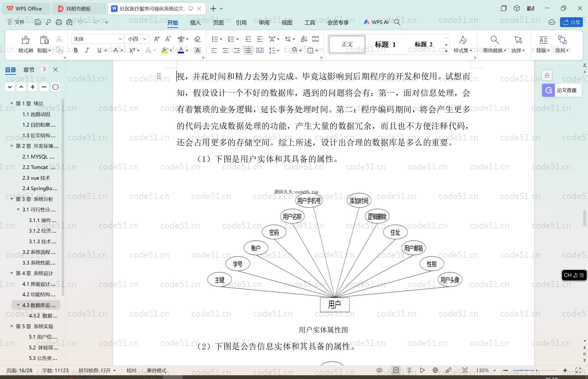Click the Paste (粘贴) clipboard icon
Screen dimensions: 588x379
pyautogui.click(x=44, y=40)
